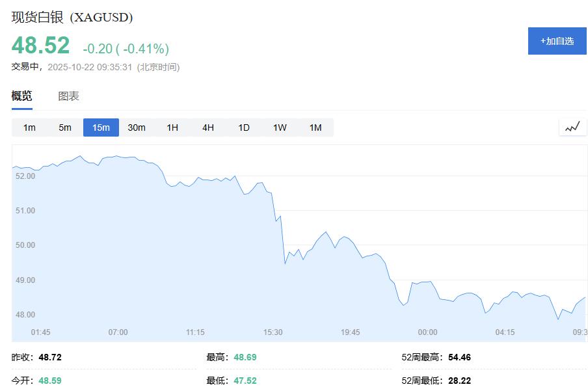The image size is (588, 389).
Task: Click the 15:30 time axis label
Action: pos(273,332)
